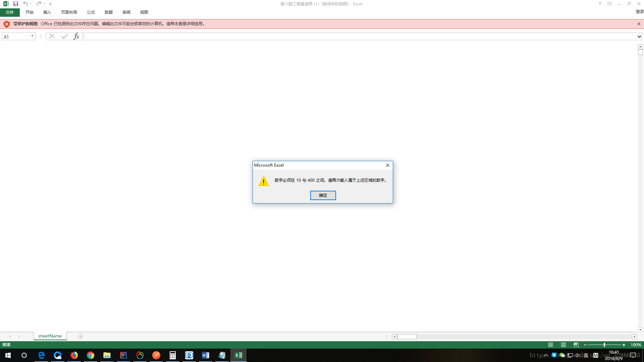
Task: Click the zoom slider handle
Action: pos(604,345)
